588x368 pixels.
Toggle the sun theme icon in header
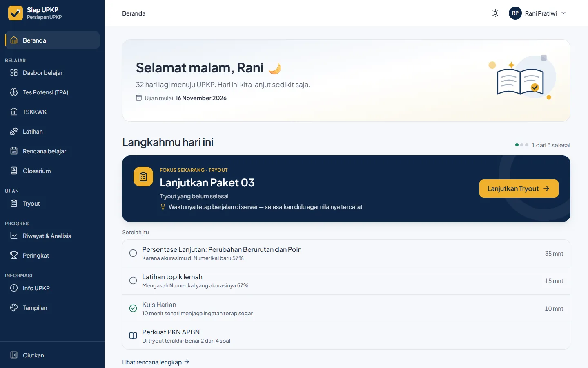(x=495, y=13)
